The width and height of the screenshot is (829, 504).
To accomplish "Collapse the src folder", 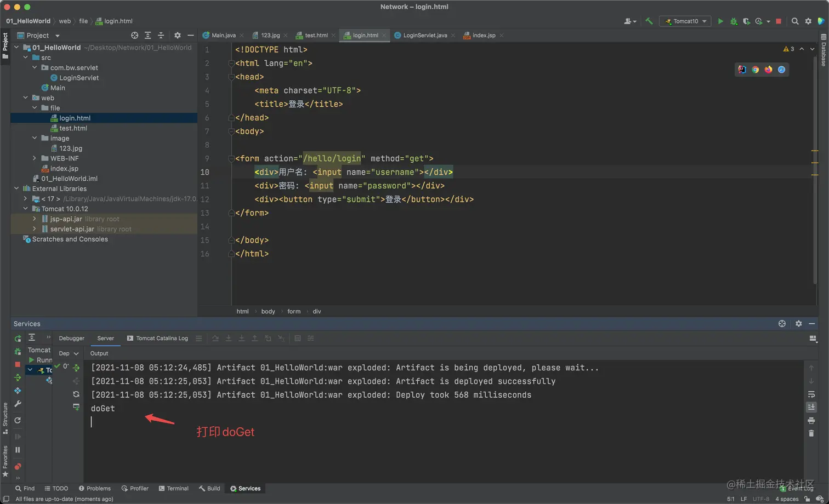I will (x=26, y=58).
